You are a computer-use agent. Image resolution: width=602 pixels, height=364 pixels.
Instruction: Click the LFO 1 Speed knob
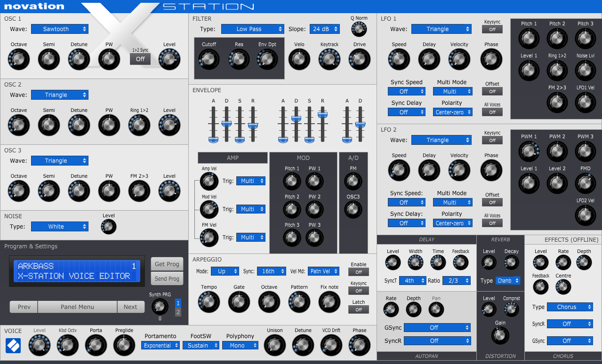point(399,59)
